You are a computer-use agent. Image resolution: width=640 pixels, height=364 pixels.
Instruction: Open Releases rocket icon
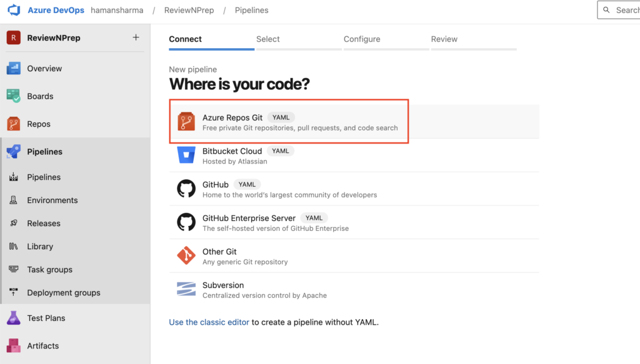point(14,224)
